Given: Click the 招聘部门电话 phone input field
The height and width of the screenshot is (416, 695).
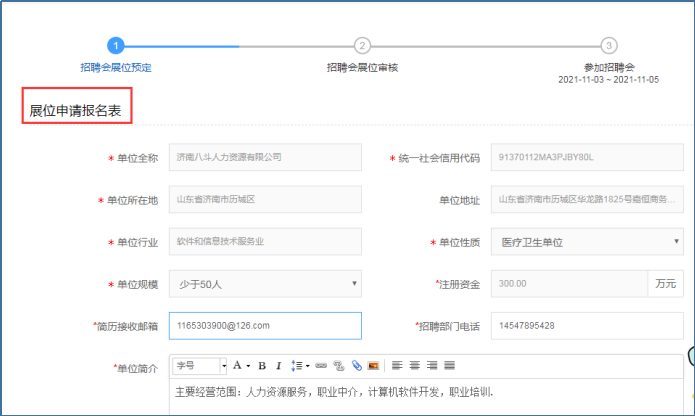Looking at the screenshot, I should tap(586, 326).
